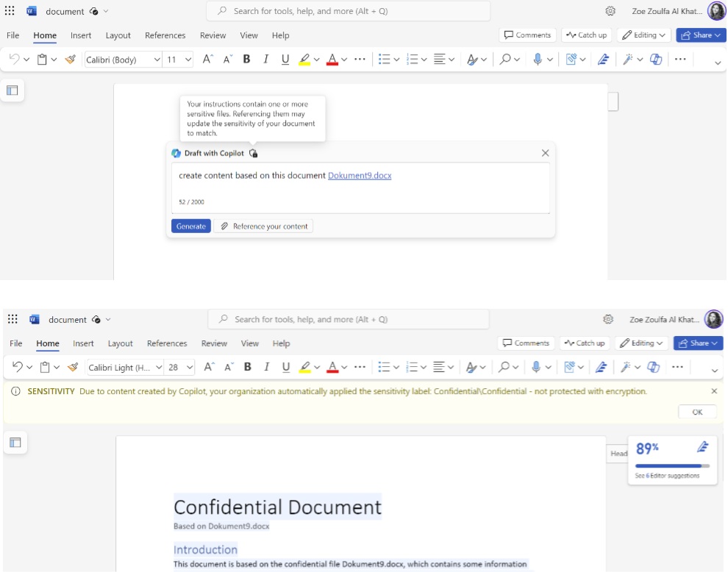The width and height of the screenshot is (728, 572).
Task: Open File menu in top window
Action: 13,35
